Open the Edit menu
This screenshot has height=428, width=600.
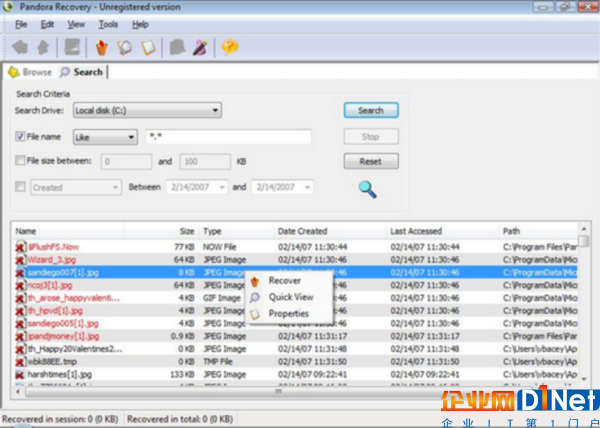(47, 24)
